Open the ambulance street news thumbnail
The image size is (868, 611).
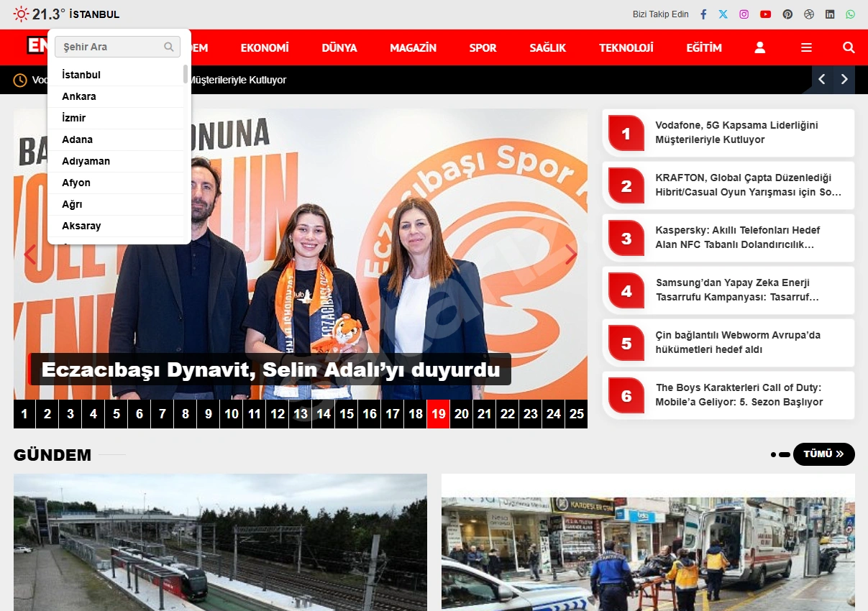click(648, 542)
